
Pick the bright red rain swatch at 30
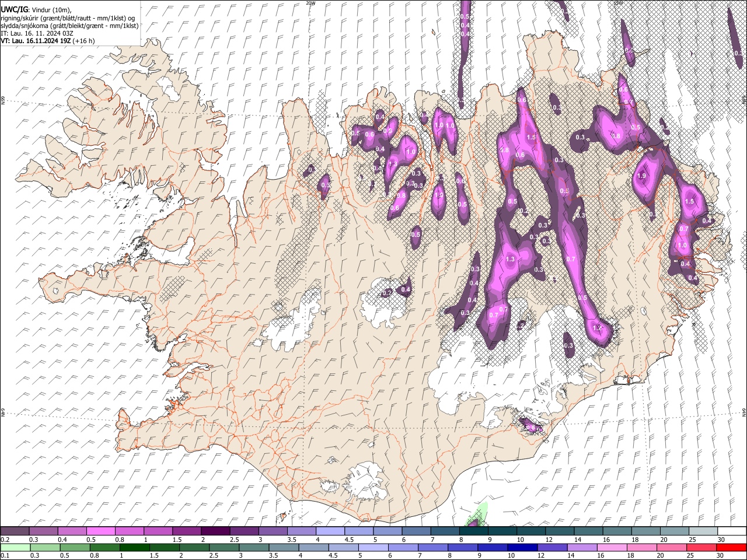[731, 547]
